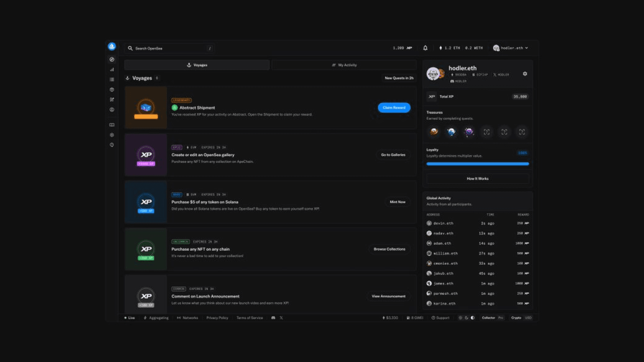Open the Stats bar-chart icon in sidebar
644x362 pixels.
112,69
